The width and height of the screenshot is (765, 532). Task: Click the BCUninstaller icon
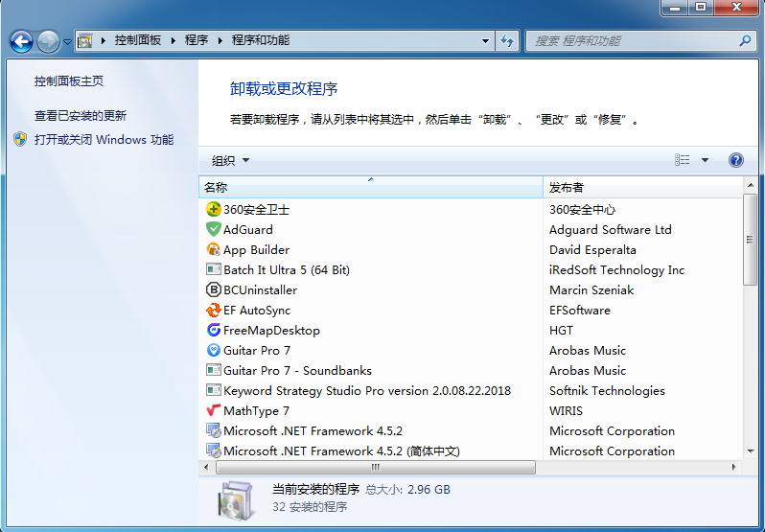(x=213, y=289)
